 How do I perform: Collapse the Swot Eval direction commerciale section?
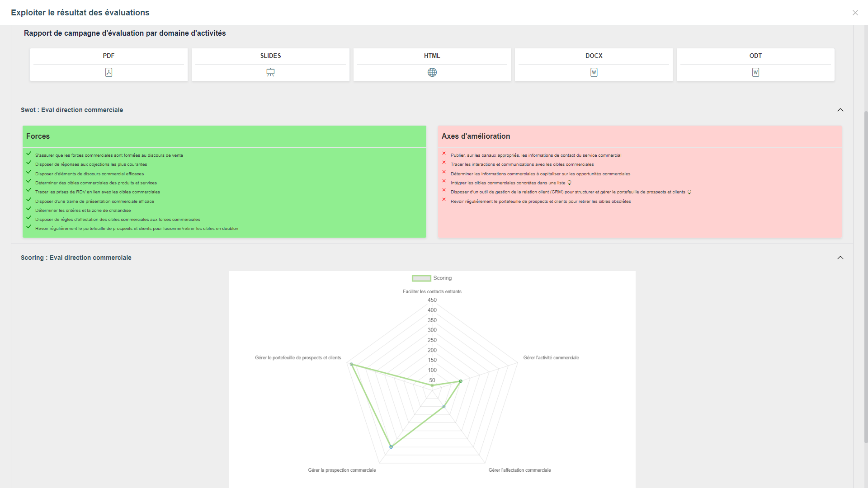tap(840, 110)
